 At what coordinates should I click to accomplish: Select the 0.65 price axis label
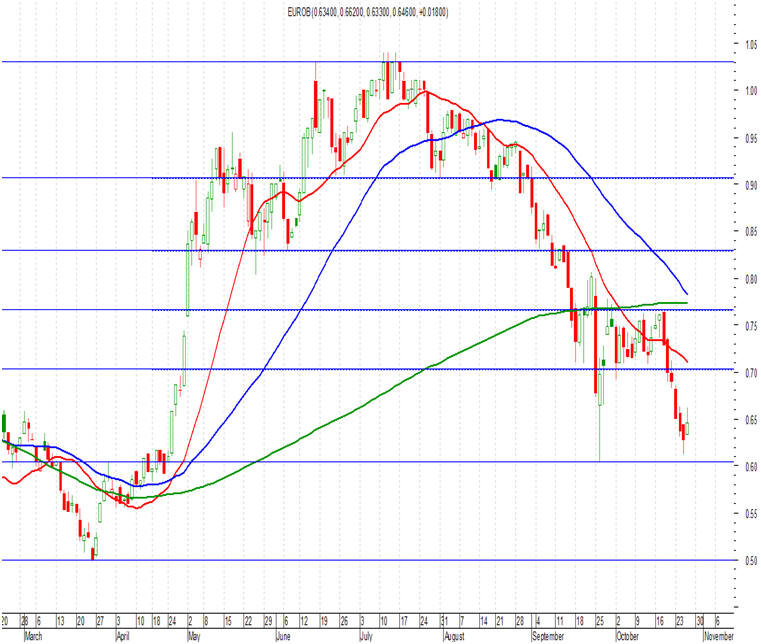(751, 420)
